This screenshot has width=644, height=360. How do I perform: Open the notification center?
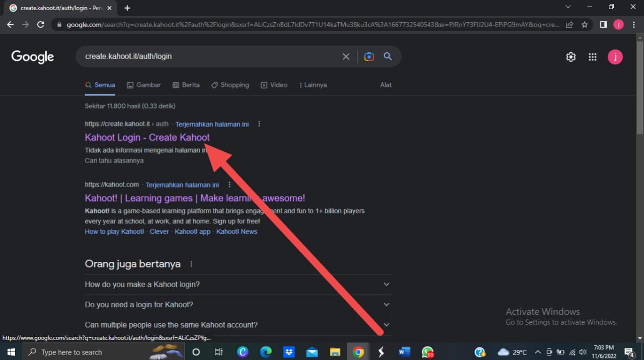point(629,352)
